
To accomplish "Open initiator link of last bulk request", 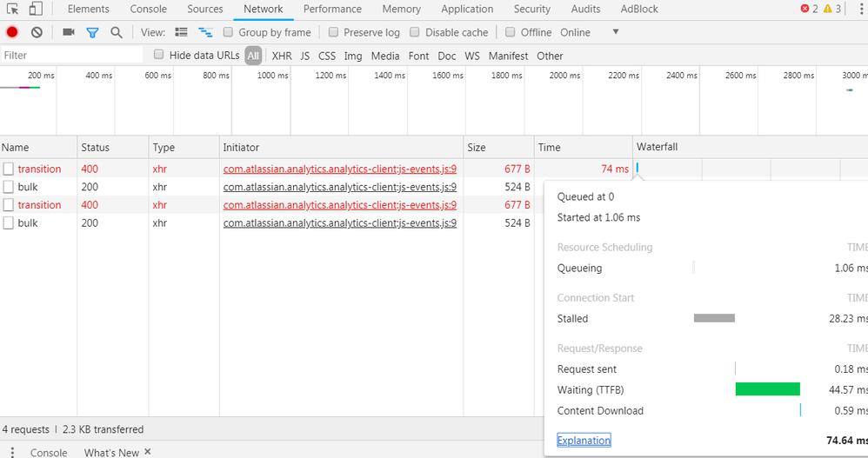I will (x=340, y=222).
